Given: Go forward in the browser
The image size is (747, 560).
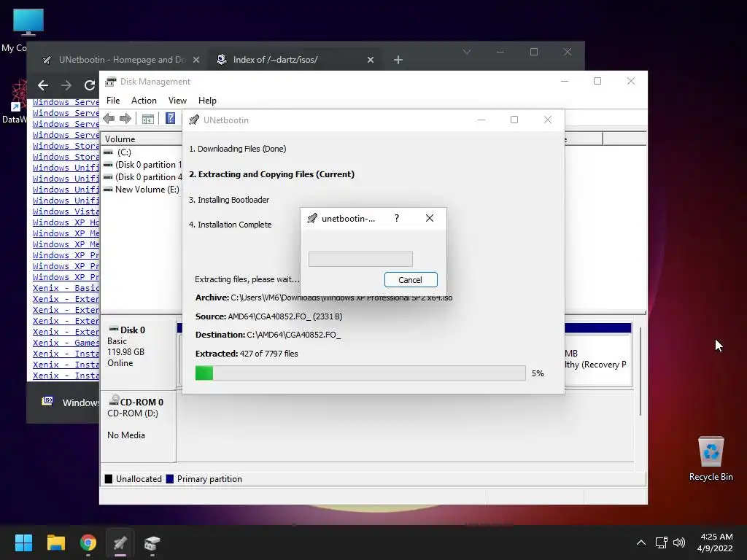Looking at the screenshot, I should coord(66,85).
